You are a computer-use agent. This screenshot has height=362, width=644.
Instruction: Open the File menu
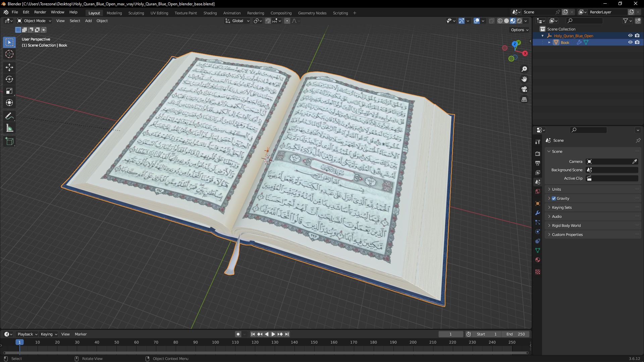[15, 12]
